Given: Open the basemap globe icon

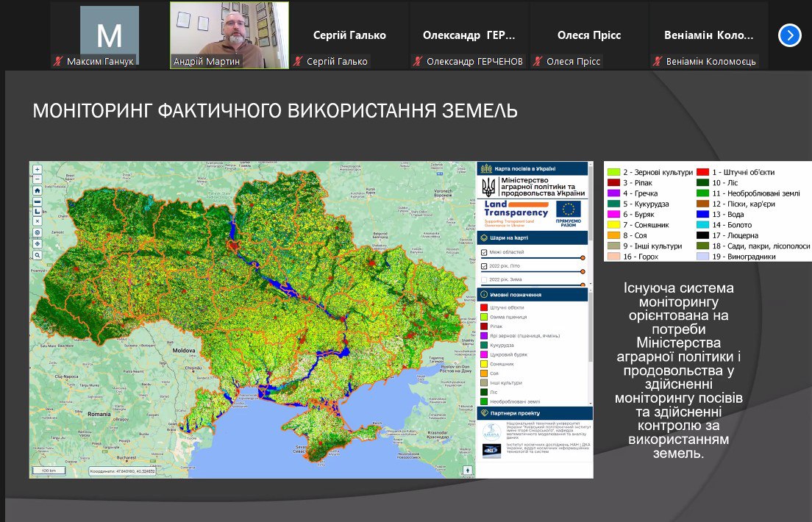Looking at the screenshot, I should (37, 233).
